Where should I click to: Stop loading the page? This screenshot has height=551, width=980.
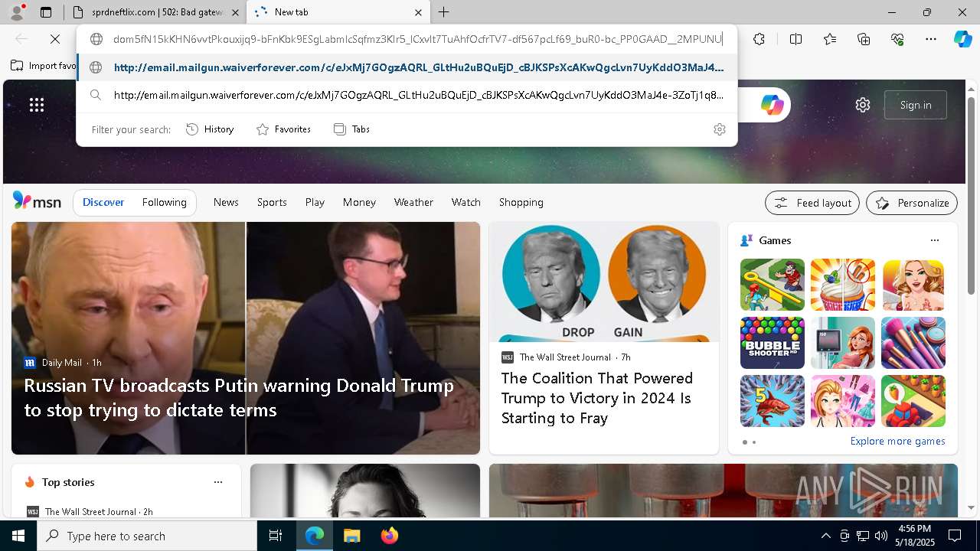pos(55,39)
